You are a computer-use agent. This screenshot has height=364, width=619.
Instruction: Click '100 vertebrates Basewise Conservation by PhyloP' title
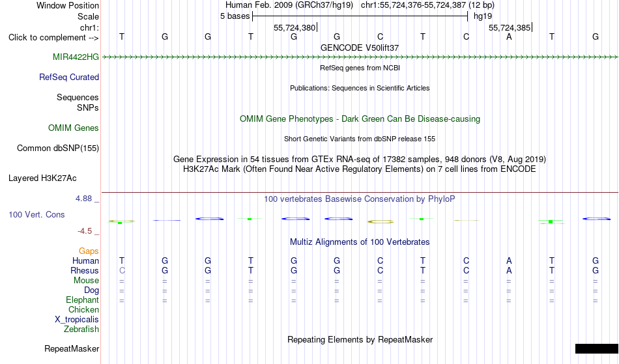(x=360, y=199)
